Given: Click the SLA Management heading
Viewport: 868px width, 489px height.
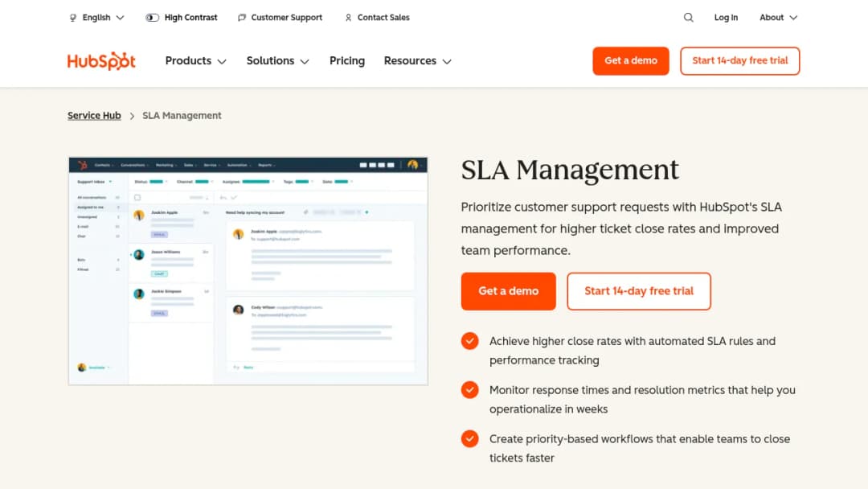Looking at the screenshot, I should pyautogui.click(x=570, y=170).
